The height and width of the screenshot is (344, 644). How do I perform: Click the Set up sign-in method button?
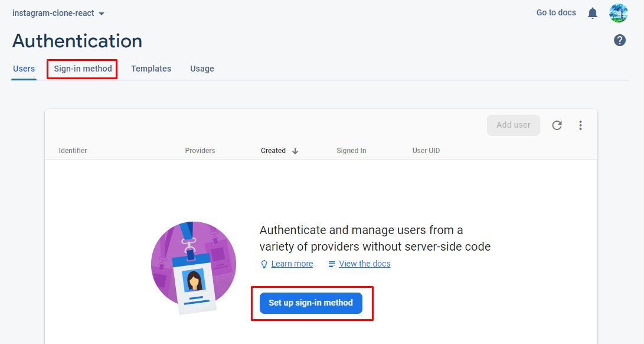click(x=310, y=303)
